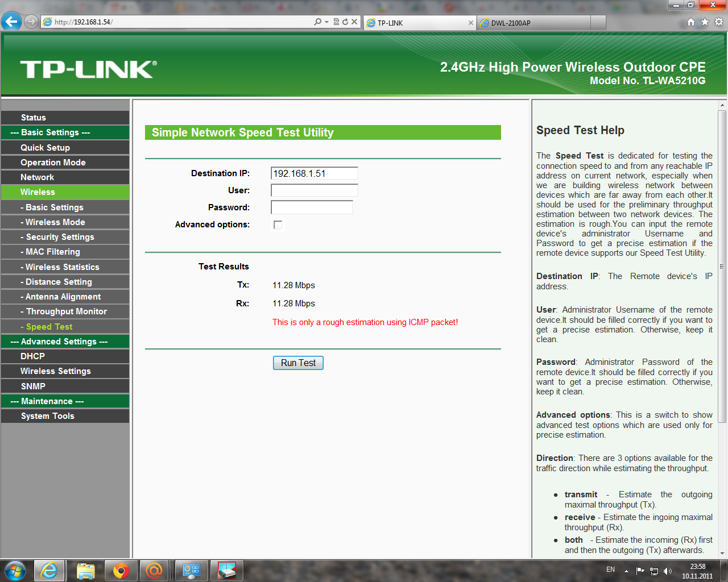This screenshot has height=582, width=728.
Task: Click the Destination IP input field
Action: pos(315,173)
